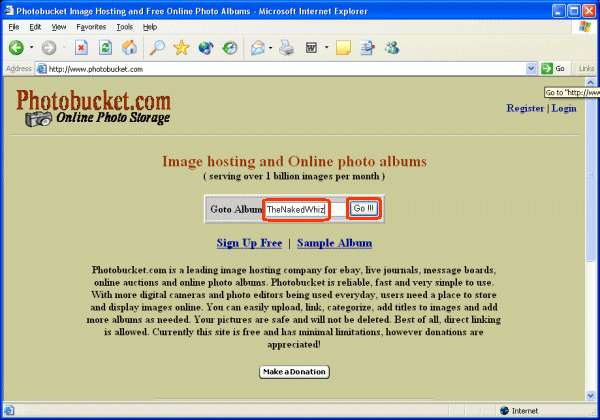Click the Back navigation arrow

16,48
